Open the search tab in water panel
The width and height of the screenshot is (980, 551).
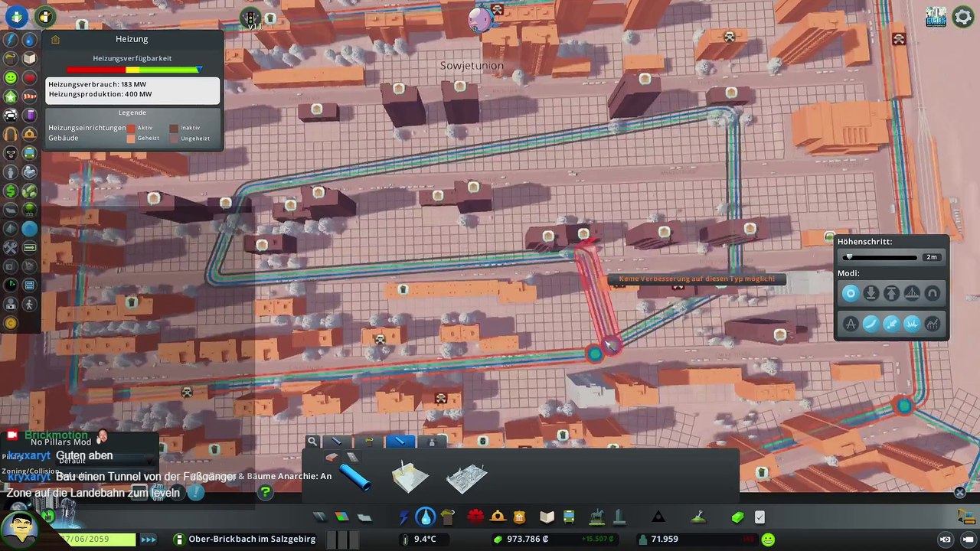312,442
